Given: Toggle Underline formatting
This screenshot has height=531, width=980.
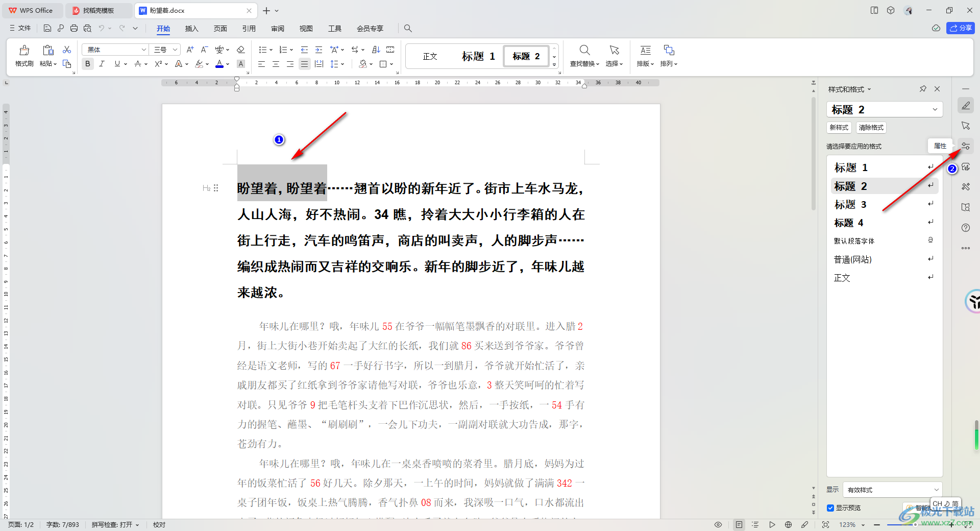Looking at the screenshot, I should click(x=117, y=64).
